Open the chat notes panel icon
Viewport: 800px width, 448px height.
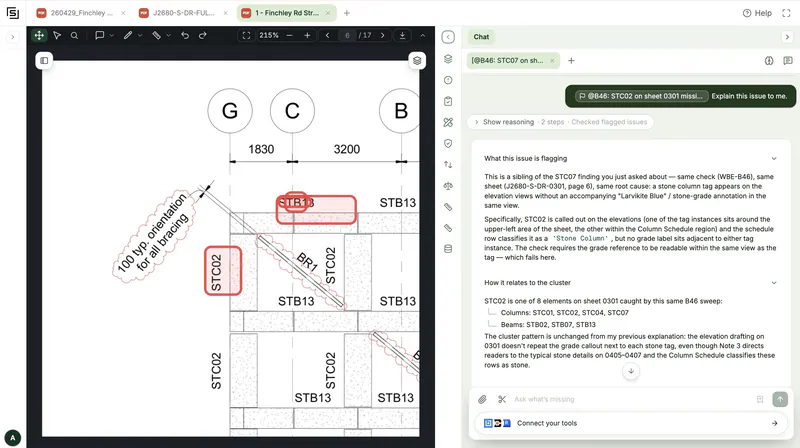(x=788, y=60)
